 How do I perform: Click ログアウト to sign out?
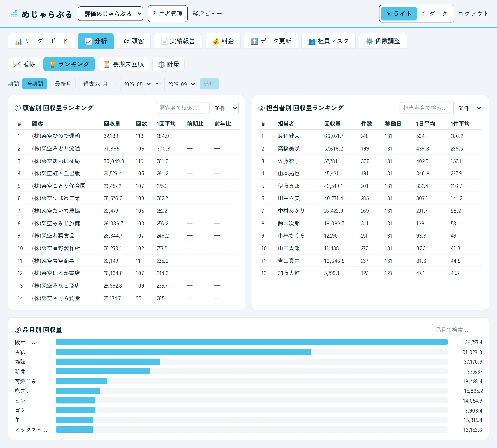[473, 14]
